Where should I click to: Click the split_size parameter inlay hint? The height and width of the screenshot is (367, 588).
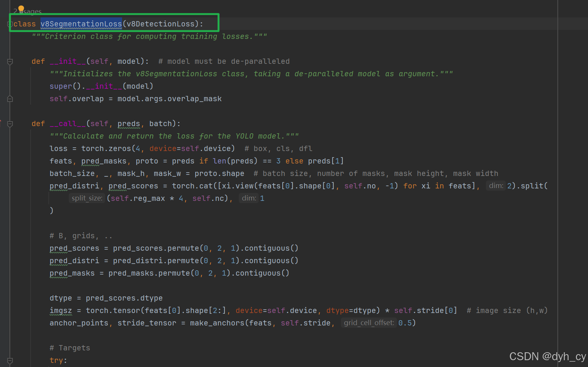pyautogui.click(x=87, y=198)
